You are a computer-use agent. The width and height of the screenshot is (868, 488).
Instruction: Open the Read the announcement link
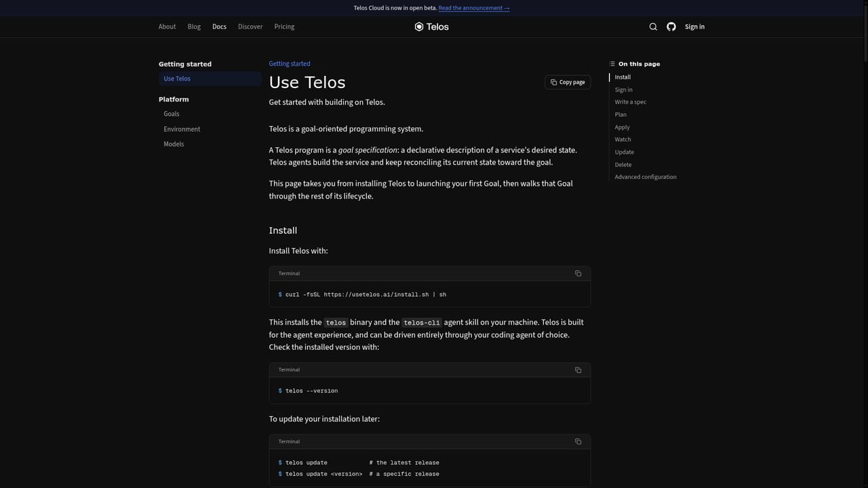click(x=474, y=8)
